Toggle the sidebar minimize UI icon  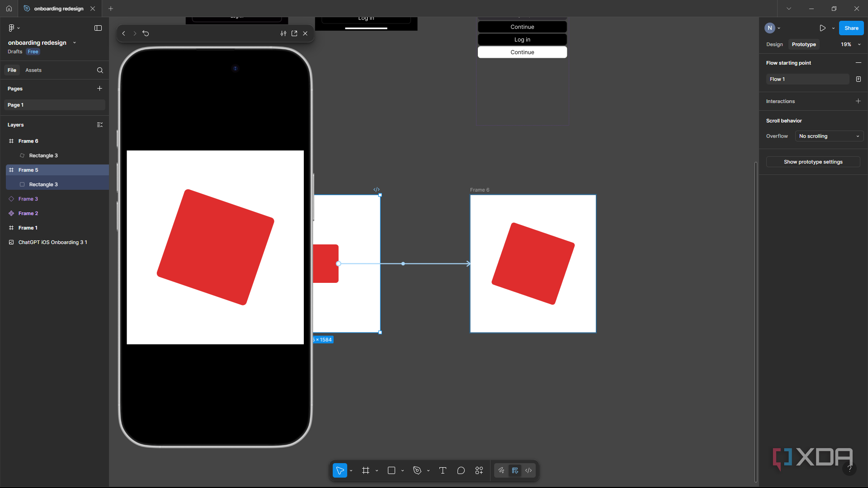tap(98, 28)
